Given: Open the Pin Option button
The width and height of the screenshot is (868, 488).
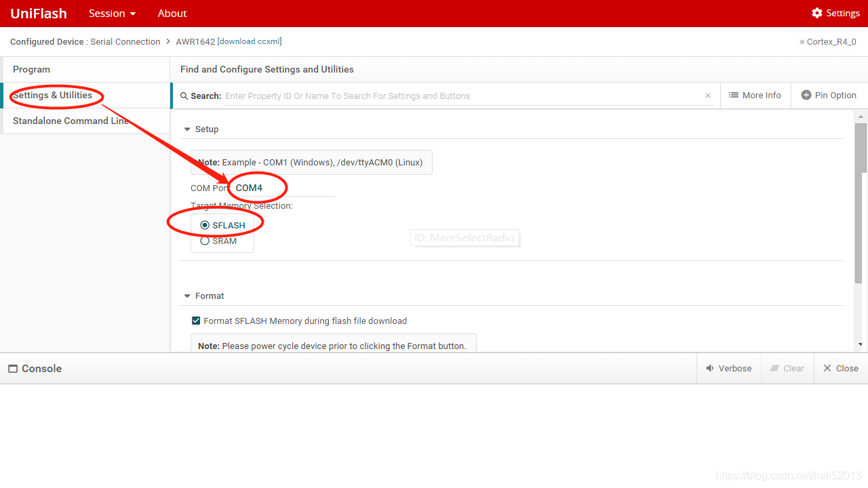Looking at the screenshot, I should click(829, 96).
